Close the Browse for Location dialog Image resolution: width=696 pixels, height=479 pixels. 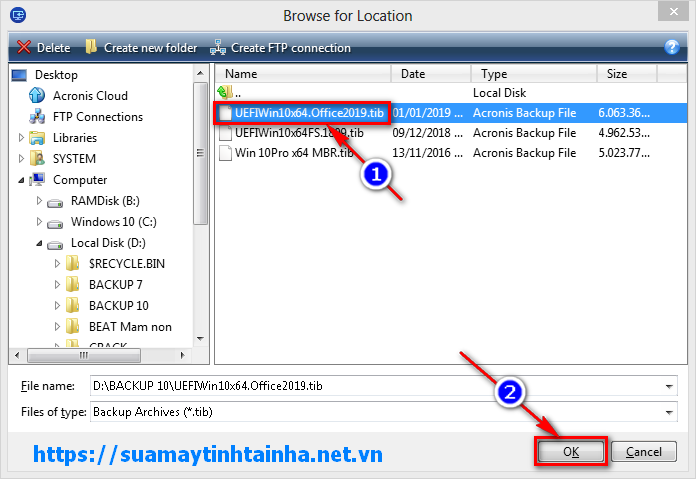pos(673,11)
